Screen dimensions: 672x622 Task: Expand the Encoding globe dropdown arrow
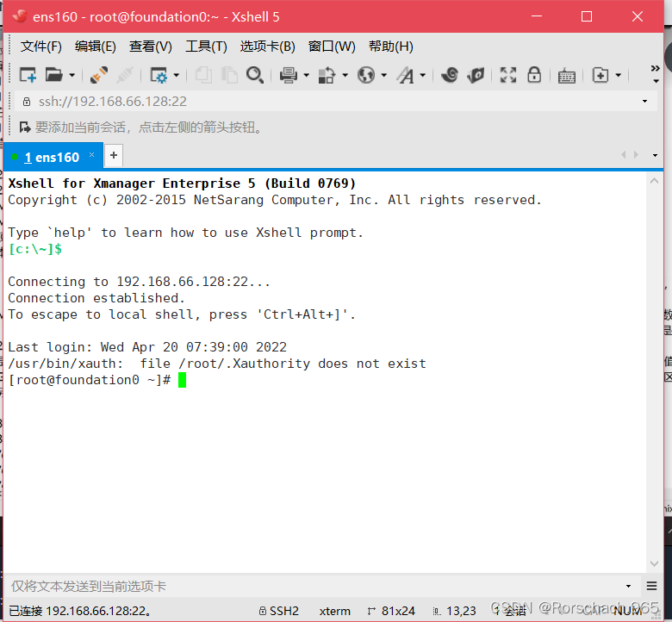384,76
